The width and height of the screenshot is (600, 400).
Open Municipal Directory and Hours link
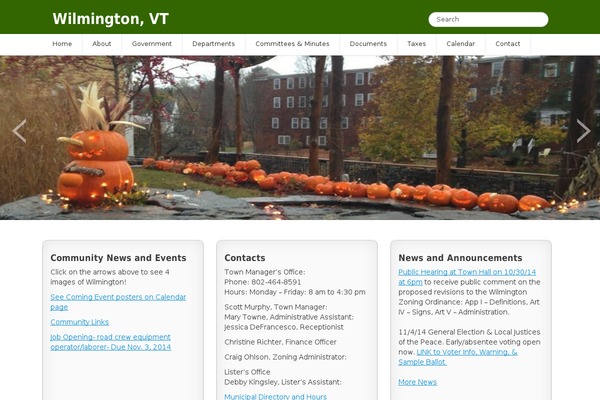pyautogui.click(x=276, y=397)
